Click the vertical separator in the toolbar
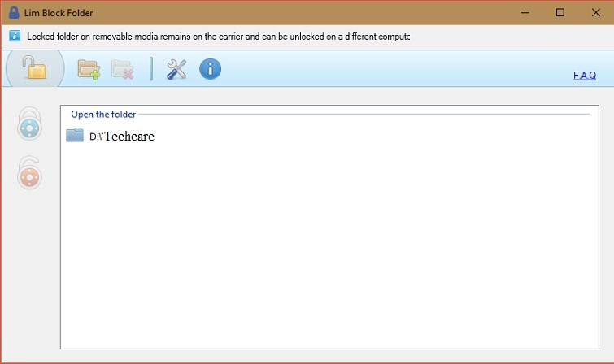This screenshot has width=614, height=364. click(x=151, y=69)
